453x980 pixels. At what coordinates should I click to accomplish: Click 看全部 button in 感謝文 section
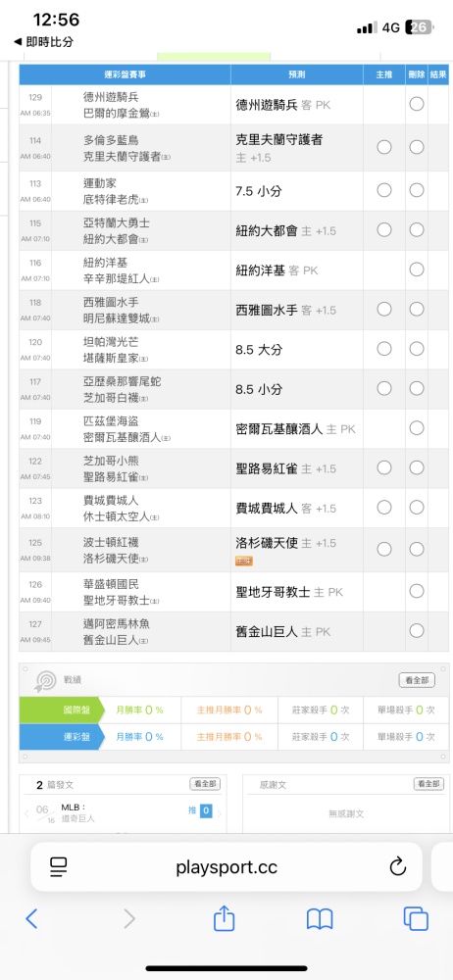coord(428,784)
